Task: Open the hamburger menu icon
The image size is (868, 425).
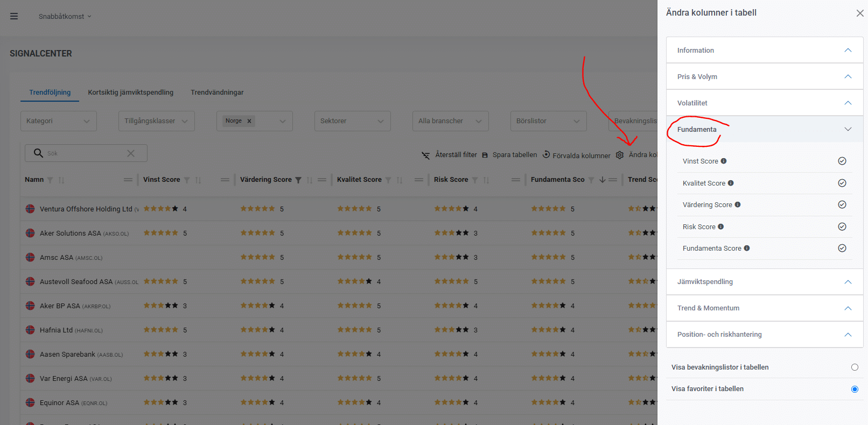Action: (x=14, y=16)
